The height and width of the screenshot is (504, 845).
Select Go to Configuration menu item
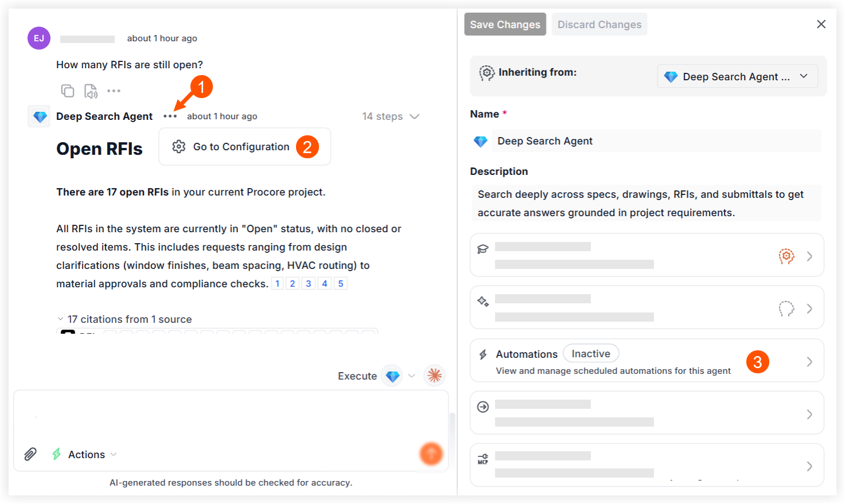[x=244, y=147]
